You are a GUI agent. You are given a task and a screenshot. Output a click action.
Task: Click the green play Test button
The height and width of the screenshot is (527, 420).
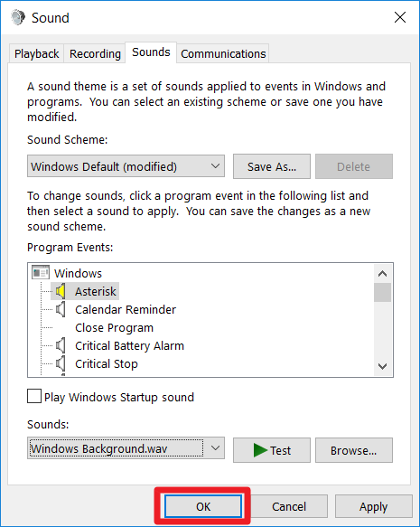click(272, 450)
